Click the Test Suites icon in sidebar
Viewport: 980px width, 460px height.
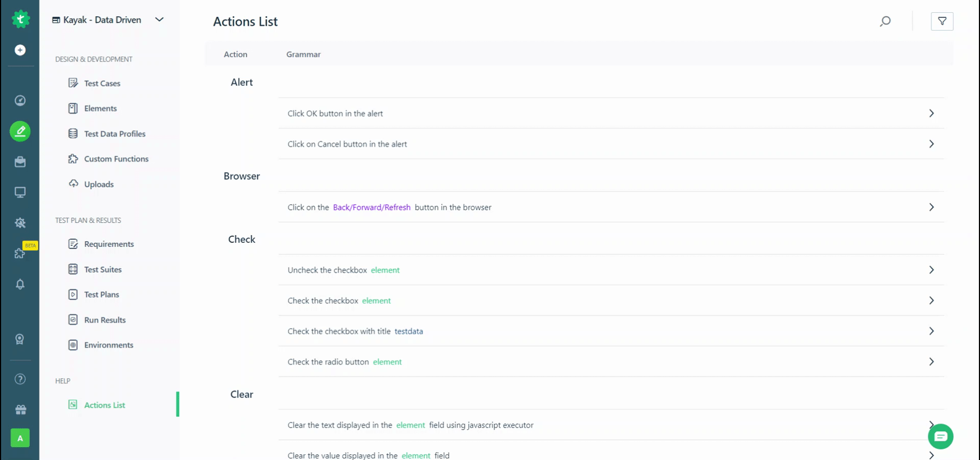[x=73, y=269]
